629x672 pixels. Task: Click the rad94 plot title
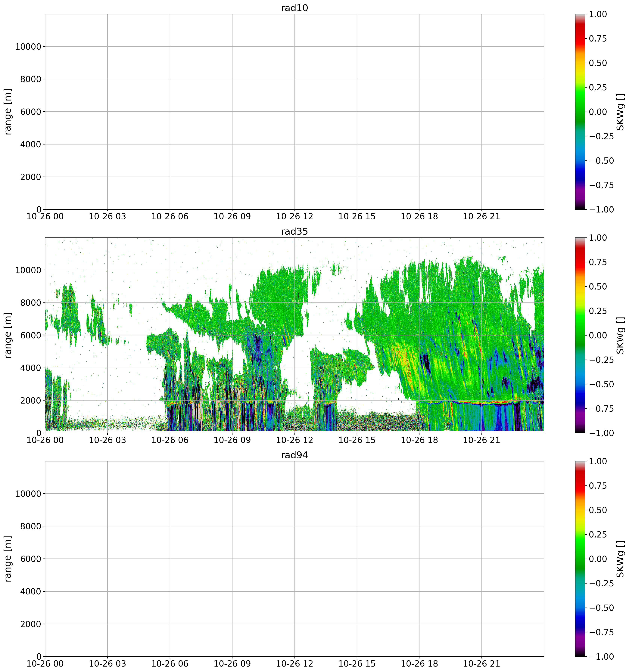(x=294, y=455)
